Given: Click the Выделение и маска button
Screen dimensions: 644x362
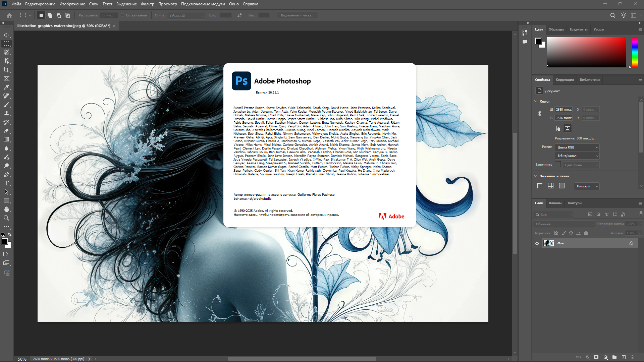Looking at the screenshot, I should [298, 15].
